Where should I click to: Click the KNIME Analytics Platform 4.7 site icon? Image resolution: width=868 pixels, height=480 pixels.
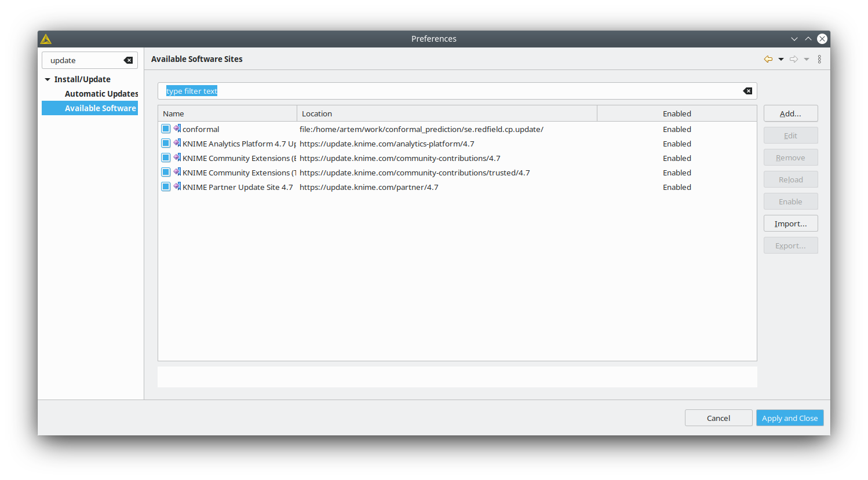tap(177, 143)
